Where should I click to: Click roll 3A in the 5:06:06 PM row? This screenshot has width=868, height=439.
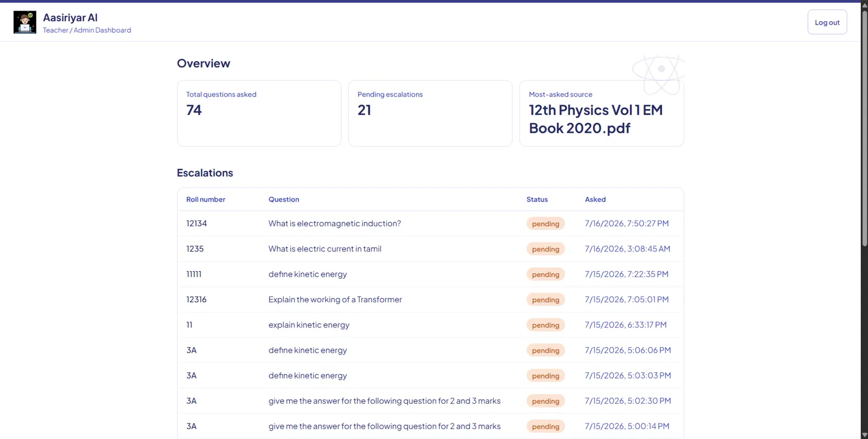pos(192,351)
